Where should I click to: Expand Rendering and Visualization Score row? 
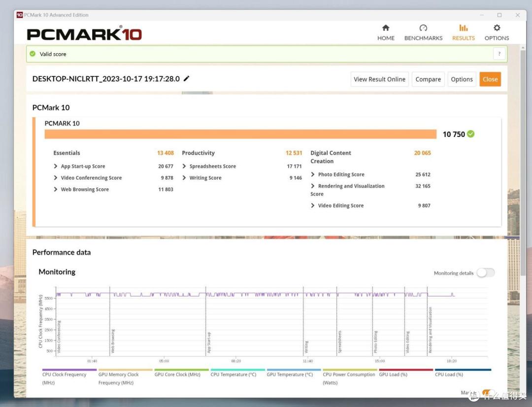(x=313, y=186)
